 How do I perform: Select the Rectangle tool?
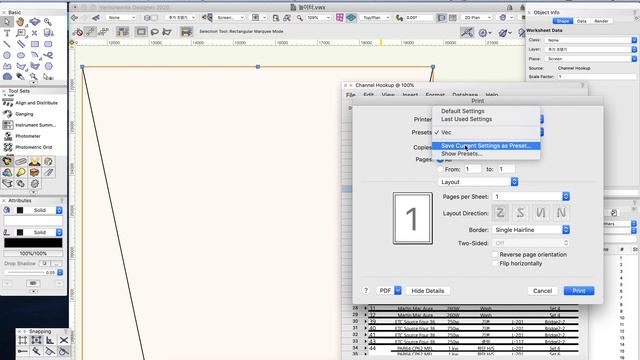[x=35, y=44]
